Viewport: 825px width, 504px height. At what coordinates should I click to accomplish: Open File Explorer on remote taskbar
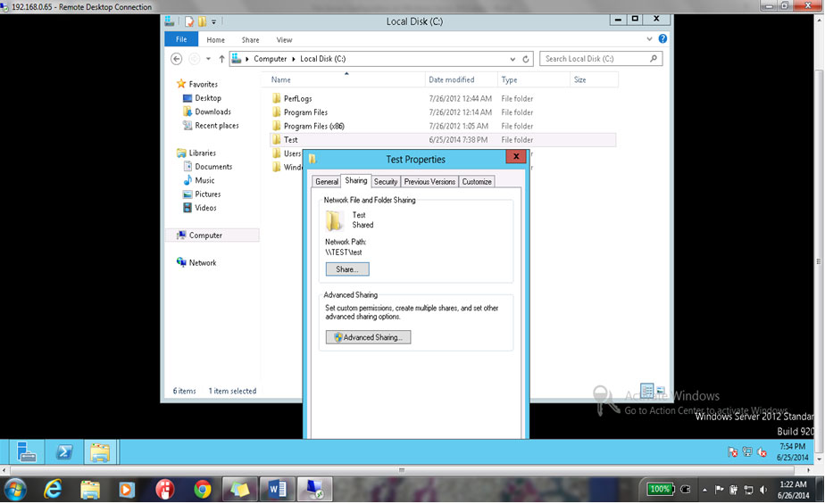click(x=100, y=452)
